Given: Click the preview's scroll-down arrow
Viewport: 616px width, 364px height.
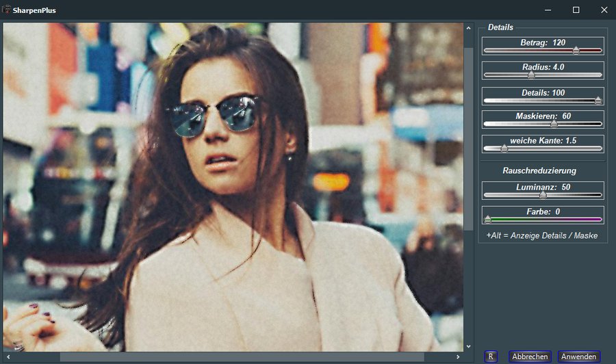Looking at the screenshot, I should (468, 347).
